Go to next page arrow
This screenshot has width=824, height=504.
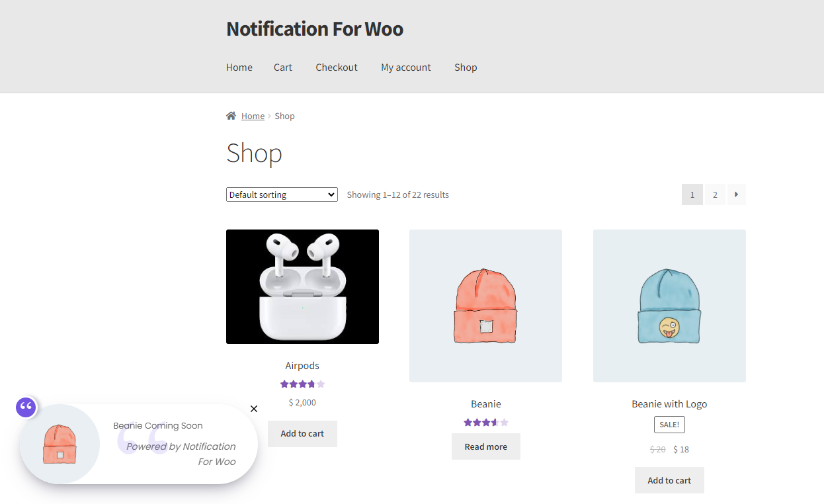click(x=736, y=194)
